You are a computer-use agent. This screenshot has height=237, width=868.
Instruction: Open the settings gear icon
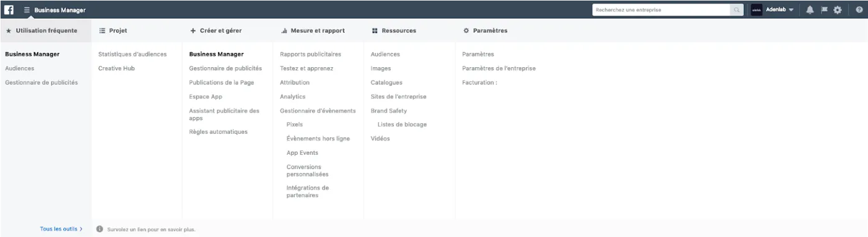(x=838, y=10)
